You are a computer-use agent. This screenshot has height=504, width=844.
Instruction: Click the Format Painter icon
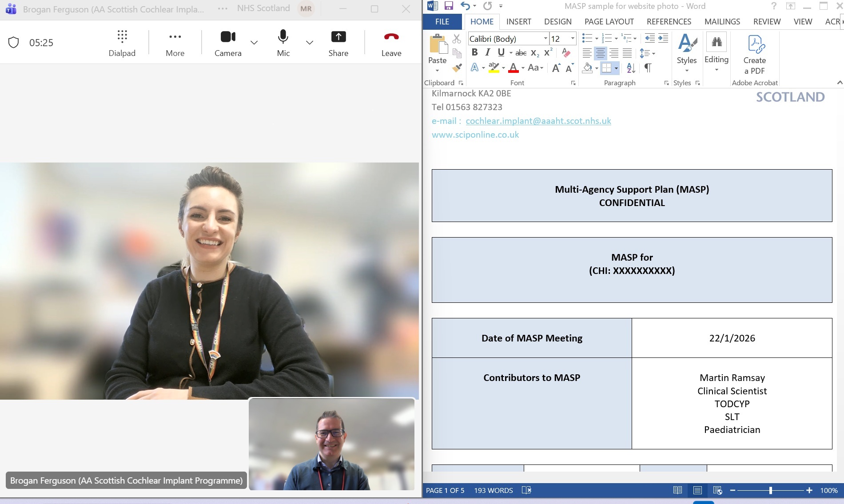point(457,68)
